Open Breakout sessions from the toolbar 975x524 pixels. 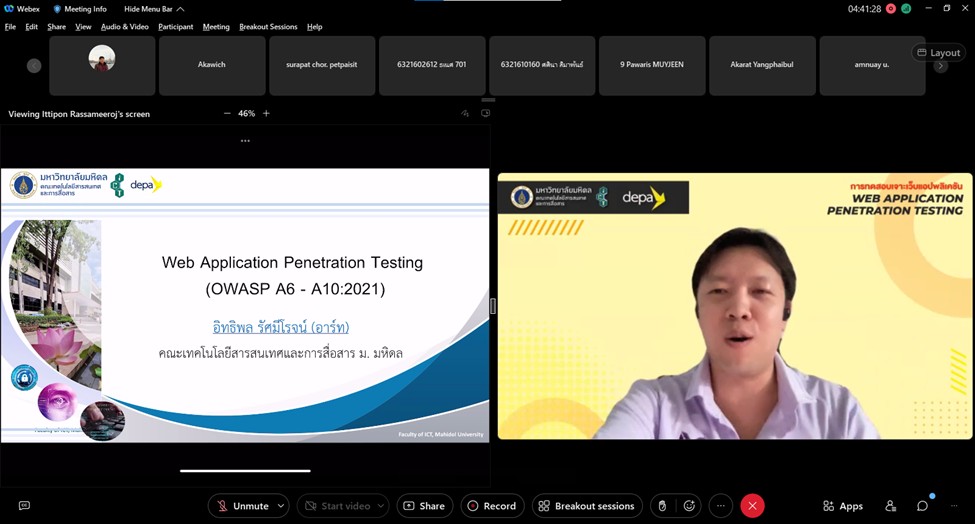pyautogui.click(x=586, y=506)
